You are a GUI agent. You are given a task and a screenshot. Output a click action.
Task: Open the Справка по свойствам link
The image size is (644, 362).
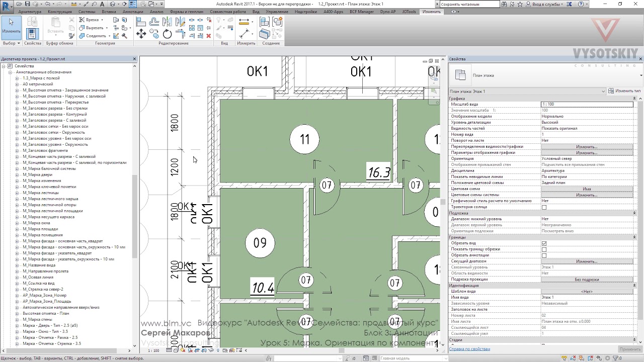469,349
